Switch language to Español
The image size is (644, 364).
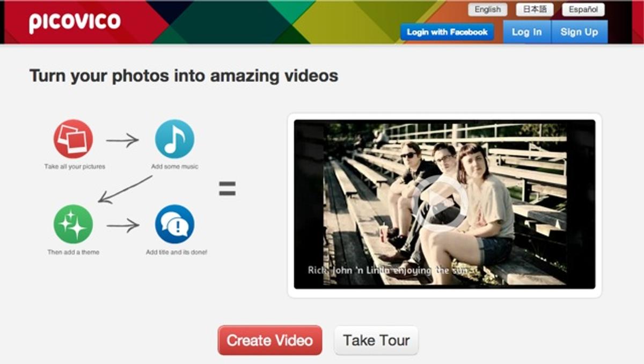click(x=583, y=10)
